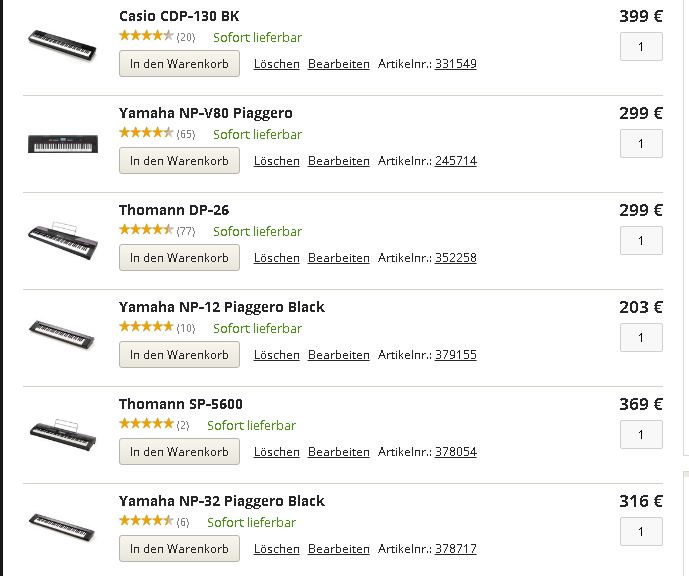This screenshot has width=689, height=576.
Task: Add Thomann DP-26 to the Warenkorb
Action: click(x=179, y=258)
